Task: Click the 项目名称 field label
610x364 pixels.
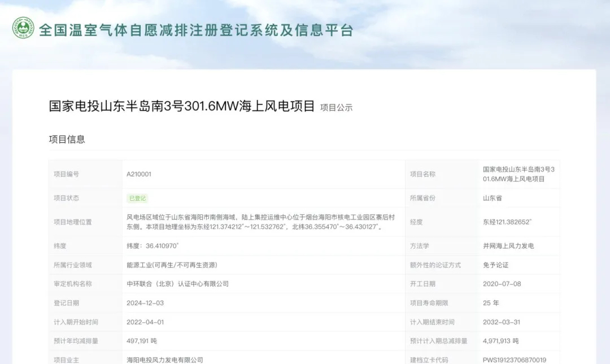Action: tap(422, 174)
